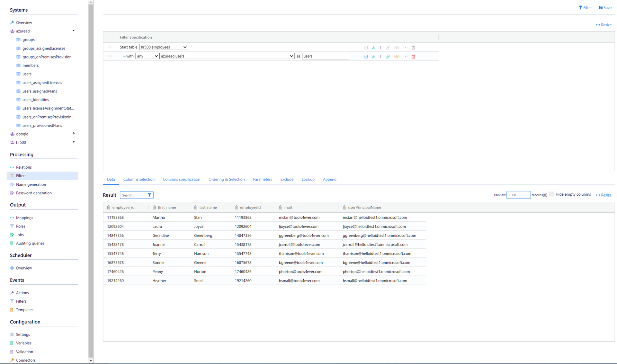Toggle the blue checkbox on azuread.users row
This screenshot has width=617, height=364.
pyautogui.click(x=366, y=57)
